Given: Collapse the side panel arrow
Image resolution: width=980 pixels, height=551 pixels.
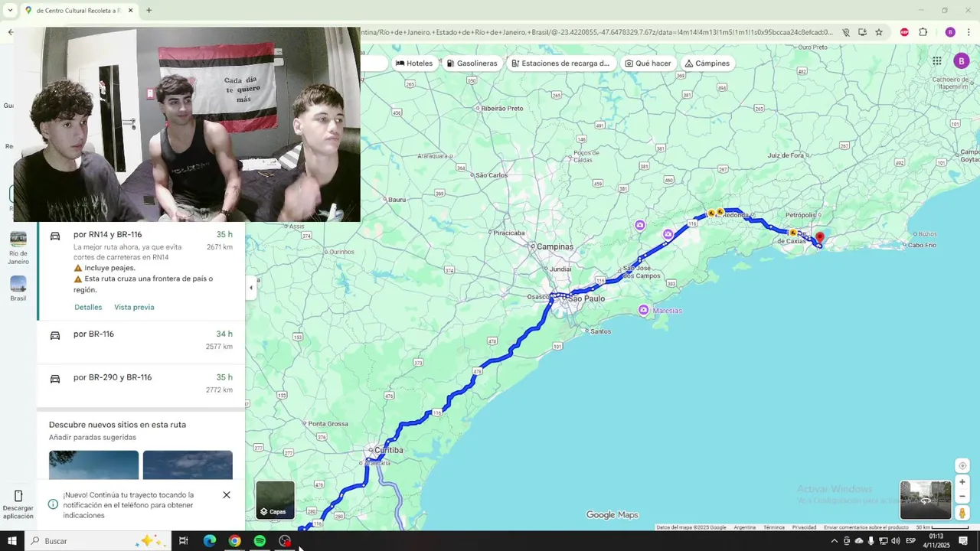Looking at the screenshot, I should coord(251,288).
